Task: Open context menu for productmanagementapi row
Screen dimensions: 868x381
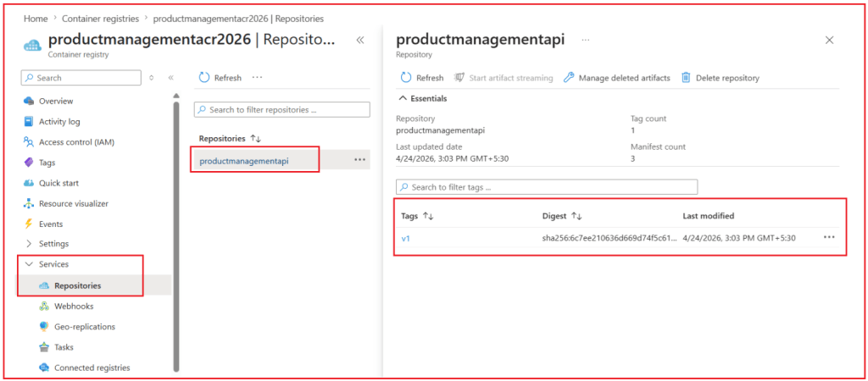Action: pyautogui.click(x=359, y=159)
